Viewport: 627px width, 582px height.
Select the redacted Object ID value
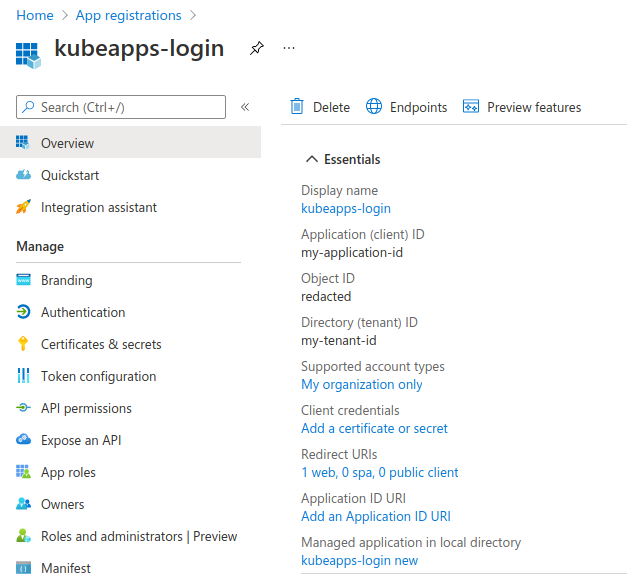(326, 296)
